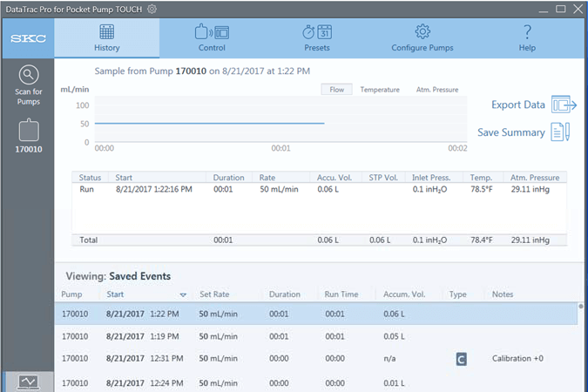Click Start header in sample table

click(124, 178)
